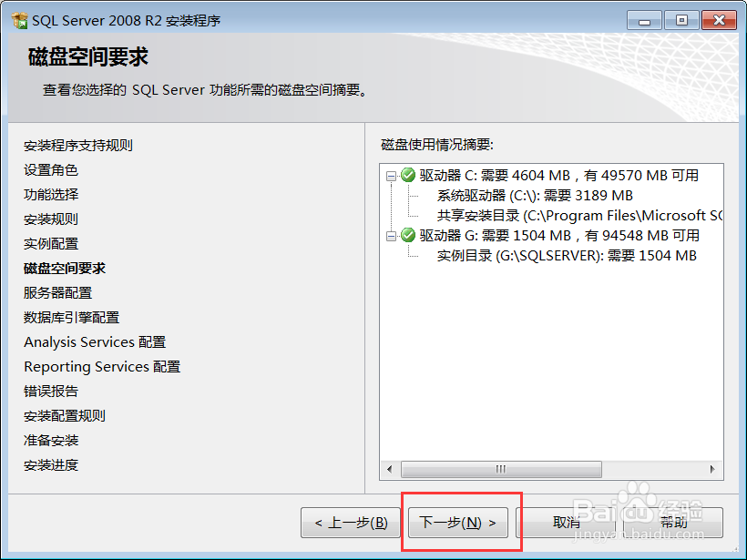Screen dimensions: 747x560
Task: Collapse the 驱动器 G tree node
Action: (x=391, y=236)
